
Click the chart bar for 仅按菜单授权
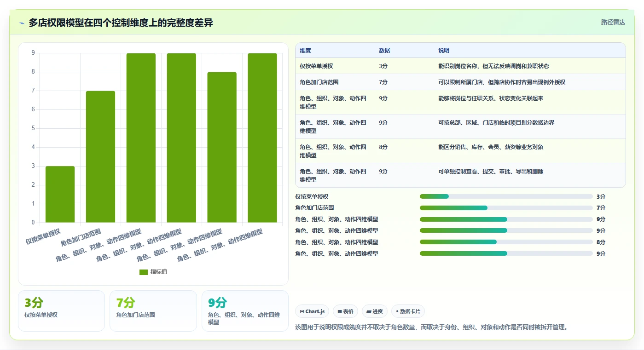click(x=60, y=194)
